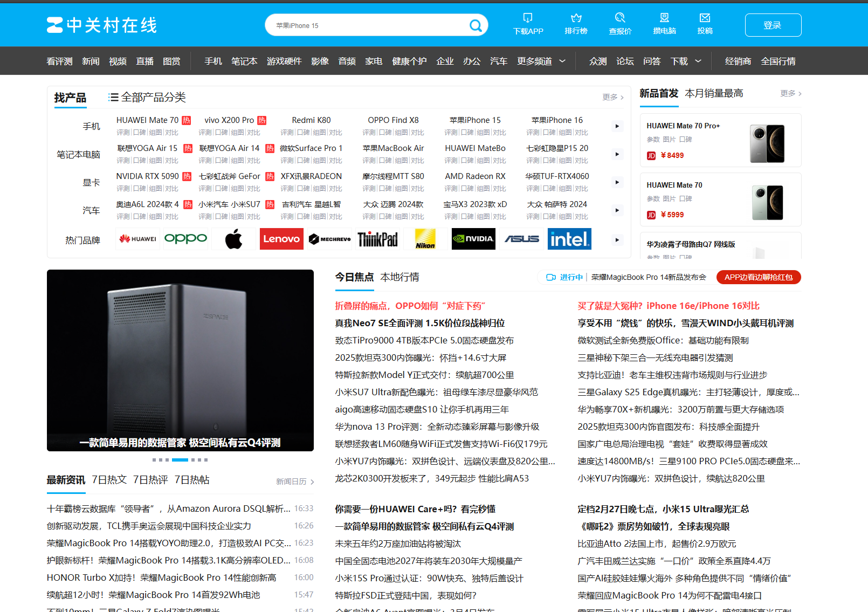Image resolution: width=868 pixels, height=612 pixels.
Task: Click the MECHREVO brand logo
Action: coord(329,239)
